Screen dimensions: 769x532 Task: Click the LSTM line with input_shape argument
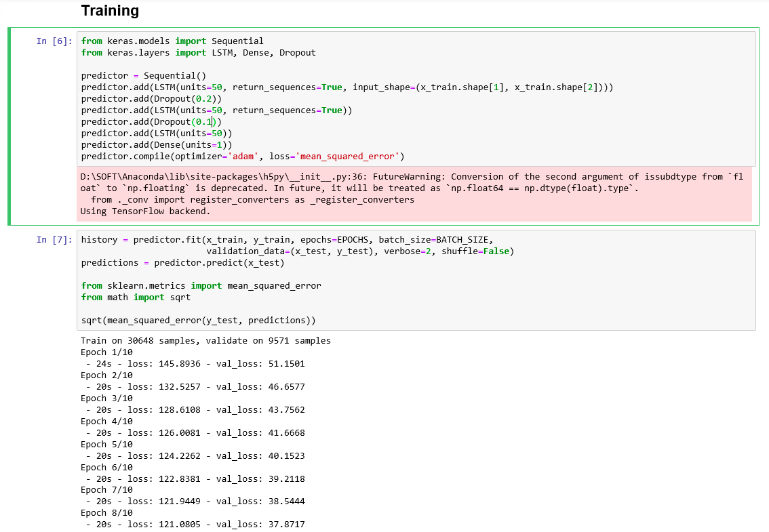[347, 87]
